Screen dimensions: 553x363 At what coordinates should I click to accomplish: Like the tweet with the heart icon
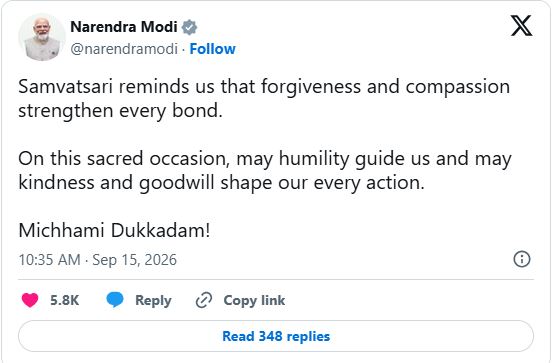click(30, 300)
